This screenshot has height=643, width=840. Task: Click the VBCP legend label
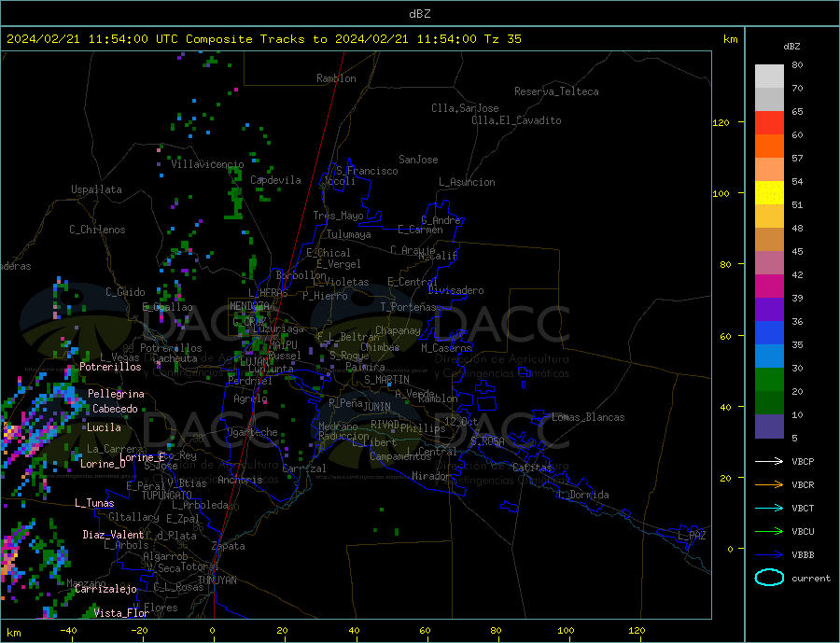[803, 461]
